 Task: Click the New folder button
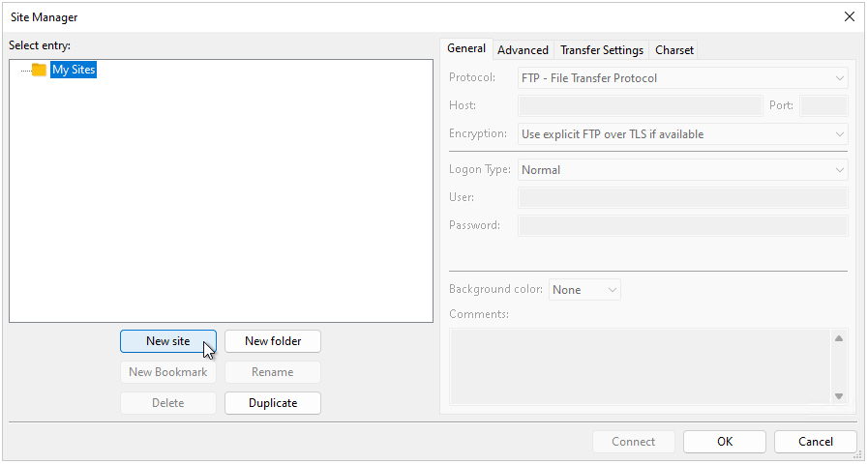[x=273, y=341]
